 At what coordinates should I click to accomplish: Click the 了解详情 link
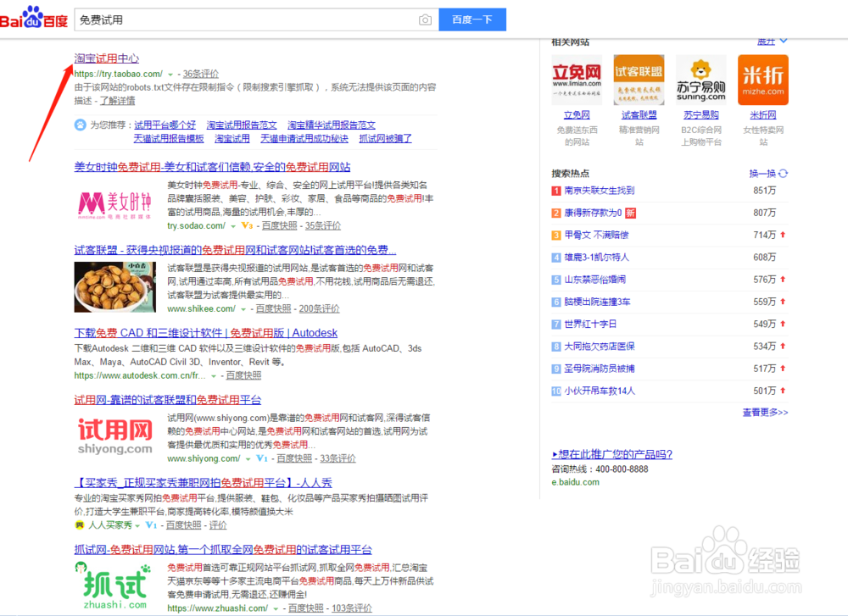(117, 101)
